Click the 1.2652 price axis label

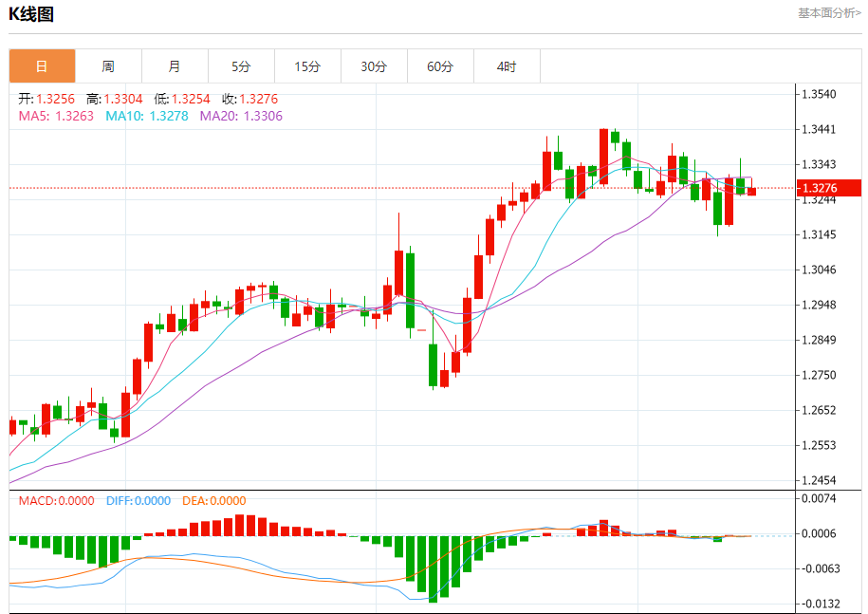click(819, 410)
